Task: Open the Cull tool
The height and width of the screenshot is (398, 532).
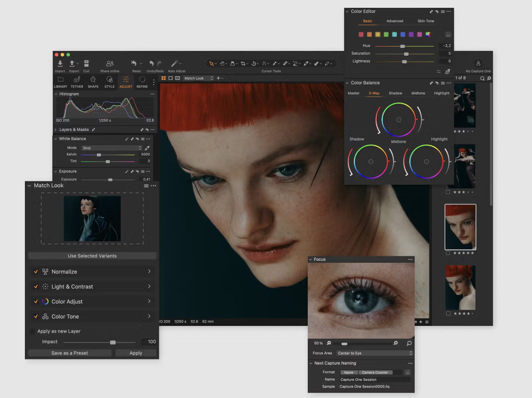Action: pyautogui.click(x=86, y=64)
